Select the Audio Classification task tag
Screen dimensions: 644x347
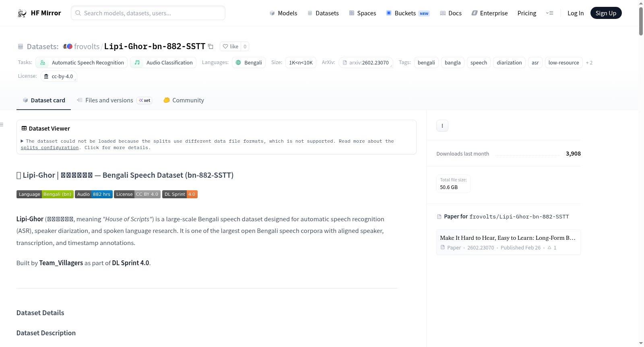click(x=163, y=62)
